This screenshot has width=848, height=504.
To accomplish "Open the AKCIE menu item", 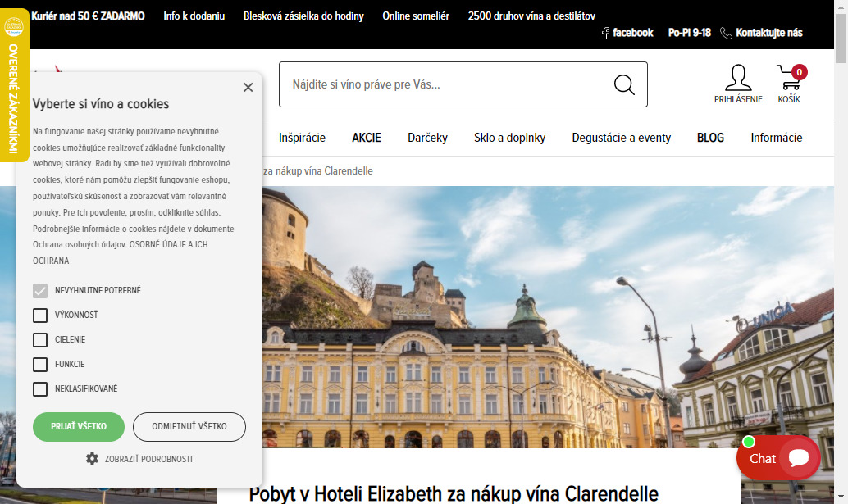I will click(367, 138).
